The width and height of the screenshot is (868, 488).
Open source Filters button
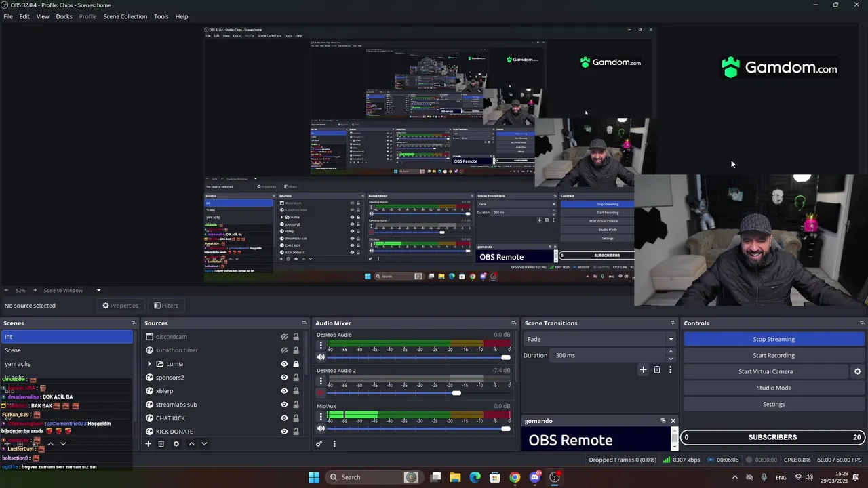pos(165,306)
